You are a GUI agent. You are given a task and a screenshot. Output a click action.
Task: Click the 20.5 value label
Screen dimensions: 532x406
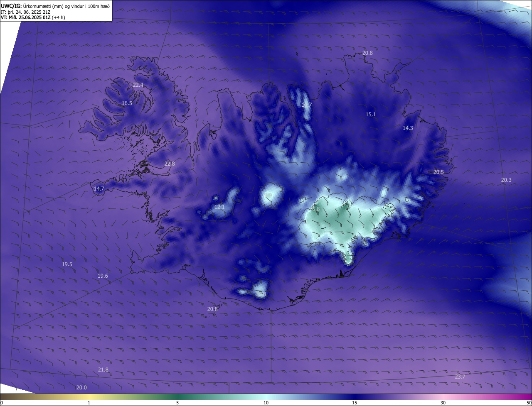tap(438, 172)
